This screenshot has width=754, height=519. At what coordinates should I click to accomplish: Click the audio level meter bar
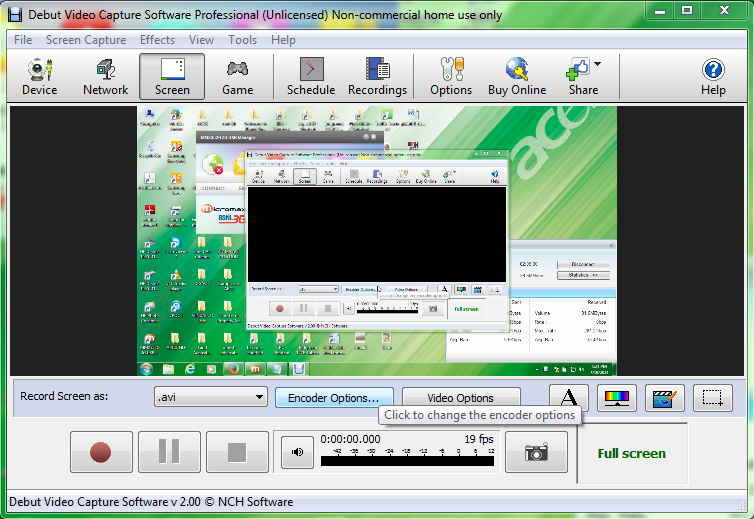[407, 461]
